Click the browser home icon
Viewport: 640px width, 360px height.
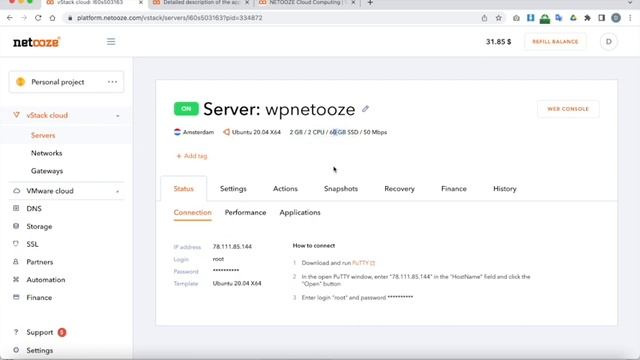point(52,18)
